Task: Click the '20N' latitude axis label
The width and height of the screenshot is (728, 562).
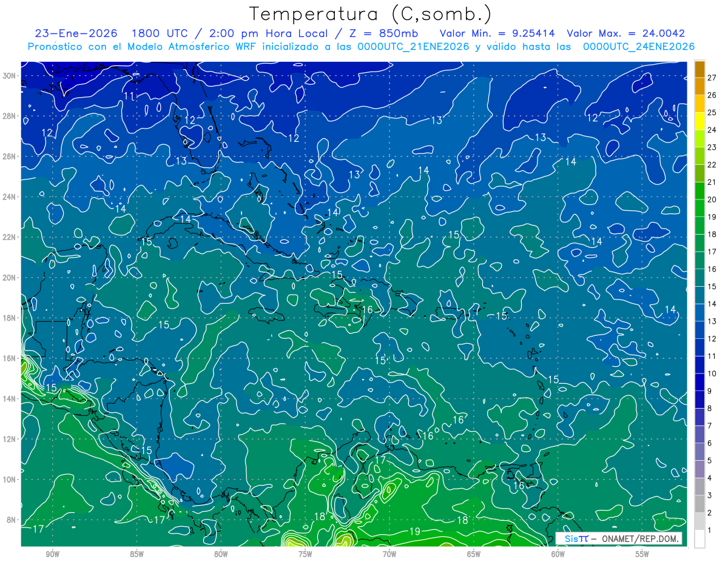Action: click(x=10, y=278)
